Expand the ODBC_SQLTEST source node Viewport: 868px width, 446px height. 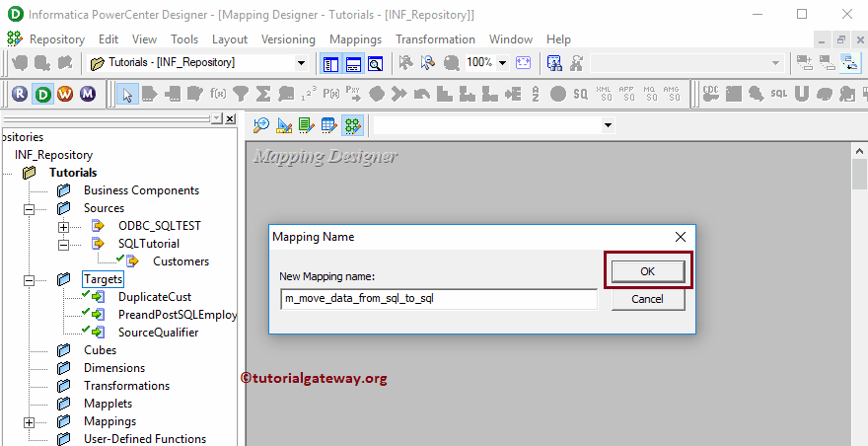pyautogui.click(x=64, y=227)
